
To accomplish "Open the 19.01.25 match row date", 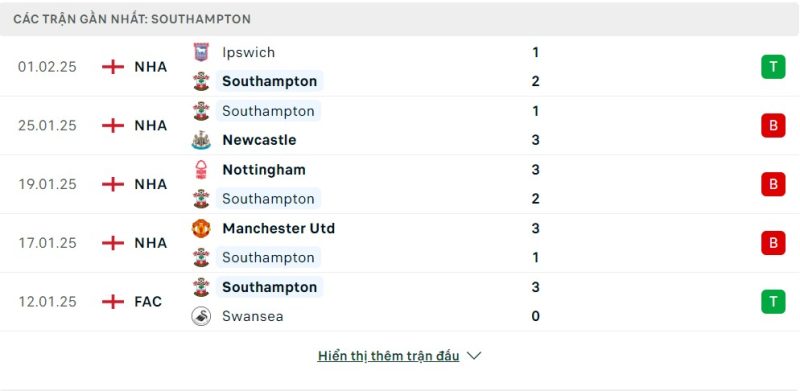I will pyautogui.click(x=47, y=184).
